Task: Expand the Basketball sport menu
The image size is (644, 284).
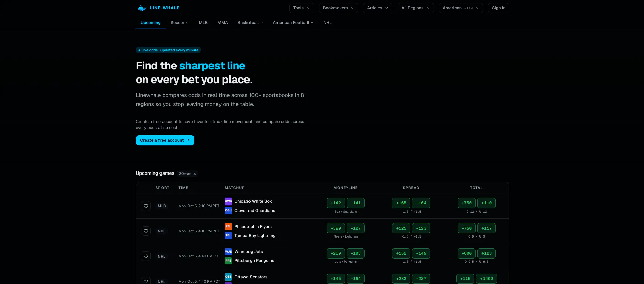Action: tap(250, 23)
